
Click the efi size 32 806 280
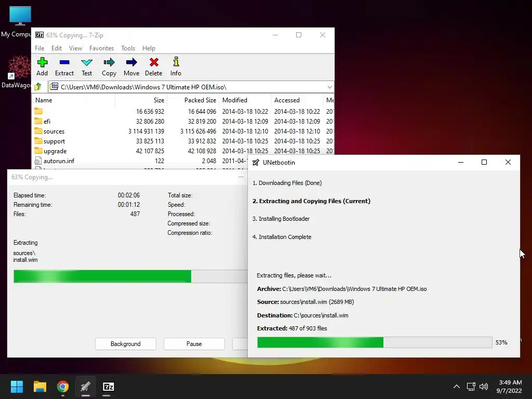[150, 121]
